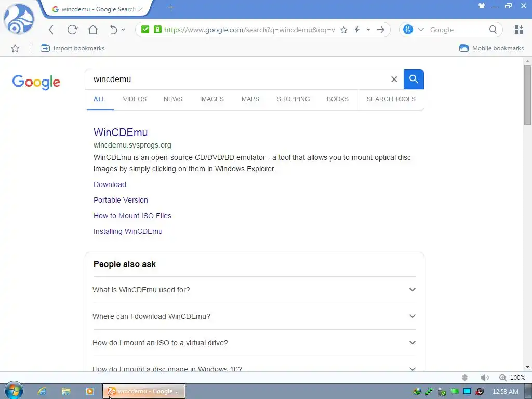
Task: Click the UC Browser squirrel logo
Action: (19, 19)
